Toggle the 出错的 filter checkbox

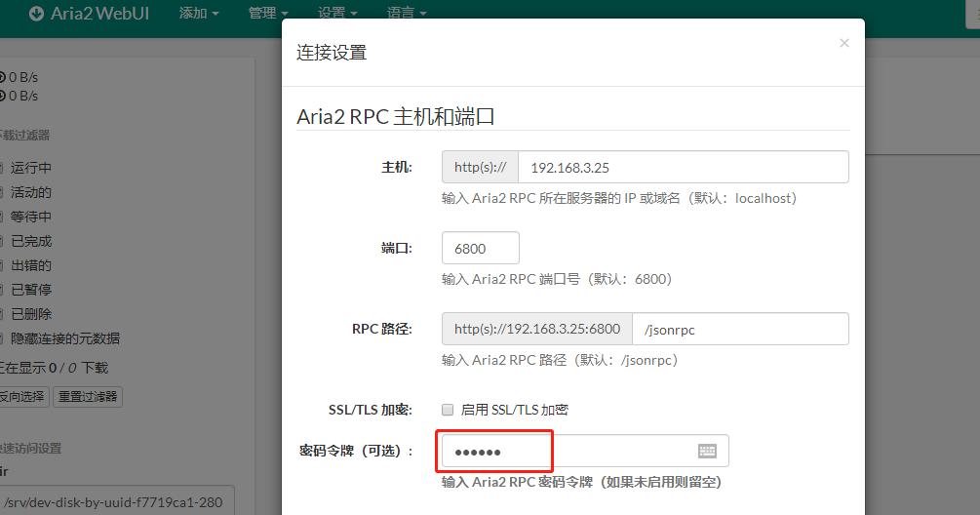point(1,265)
